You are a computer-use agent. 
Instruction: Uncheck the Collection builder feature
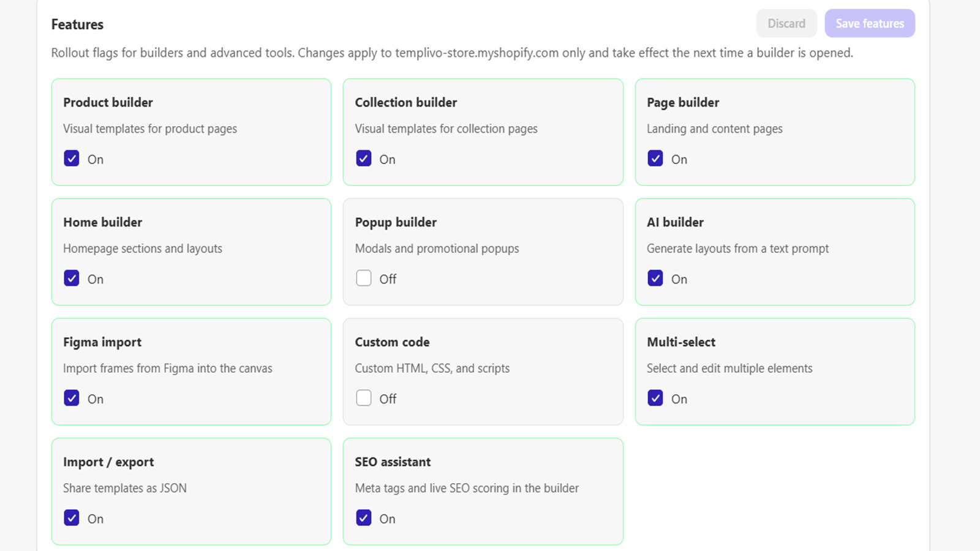click(x=364, y=159)
